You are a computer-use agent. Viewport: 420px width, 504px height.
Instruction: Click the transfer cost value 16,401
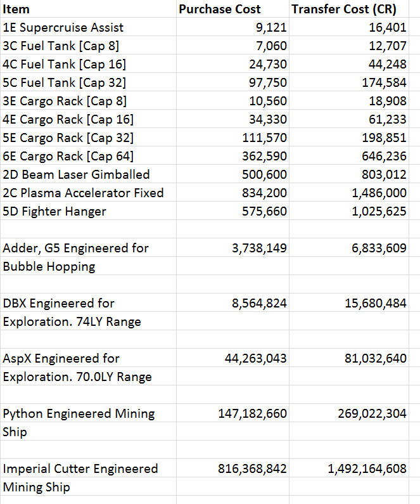[387, 27]
